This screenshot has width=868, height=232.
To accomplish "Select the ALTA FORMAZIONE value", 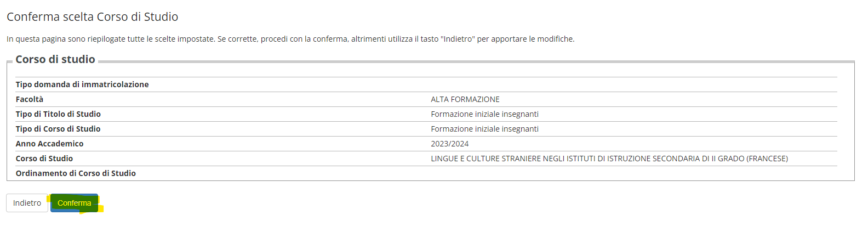I will [465, 99].
